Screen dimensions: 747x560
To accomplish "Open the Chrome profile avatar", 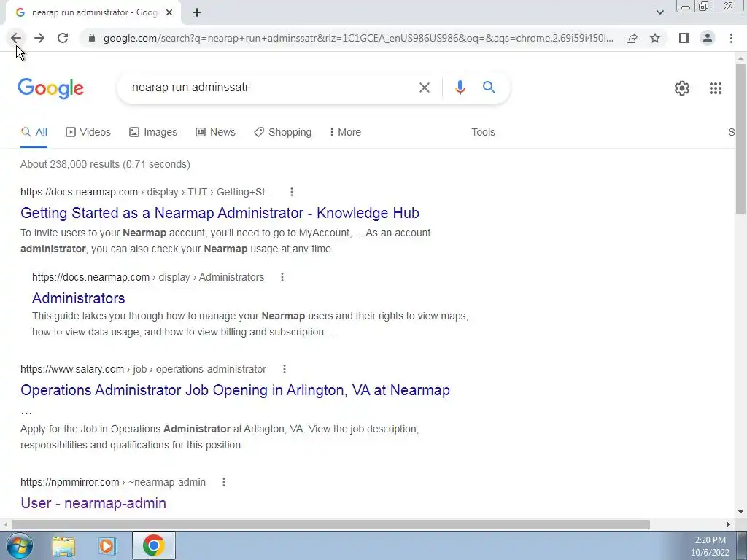I will [x=708, y=38].
